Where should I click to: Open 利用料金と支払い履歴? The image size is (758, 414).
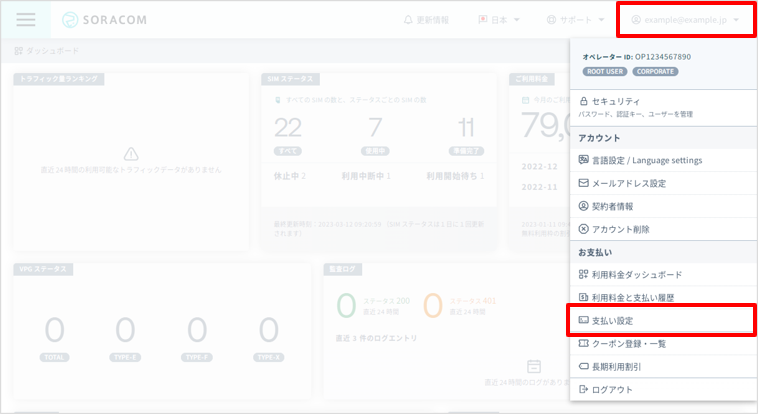pos(663,297)
